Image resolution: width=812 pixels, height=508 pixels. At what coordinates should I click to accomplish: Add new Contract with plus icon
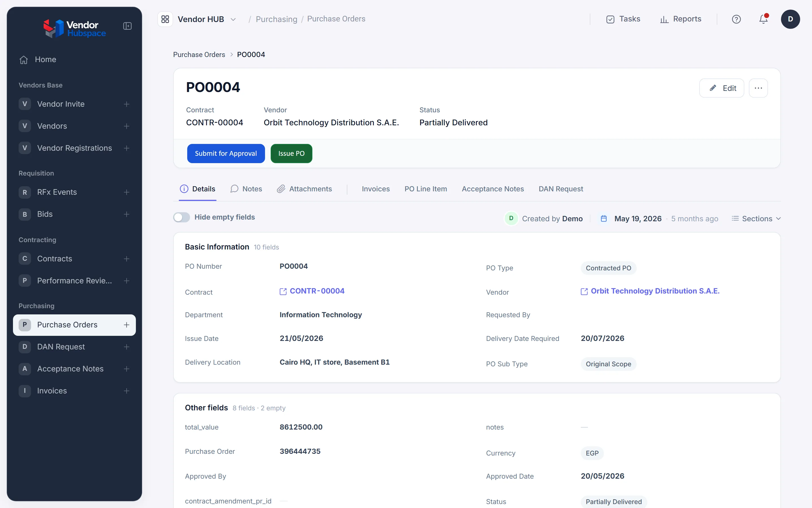coord(127,259)
